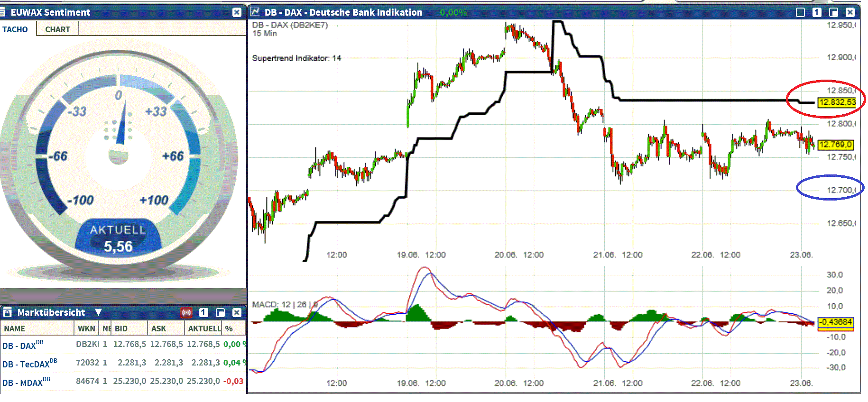Click the red live-stream icon in Marktübersicht
Image resolution: width=868 pixels, height=402 pixels.
click(x=186, y=312)
